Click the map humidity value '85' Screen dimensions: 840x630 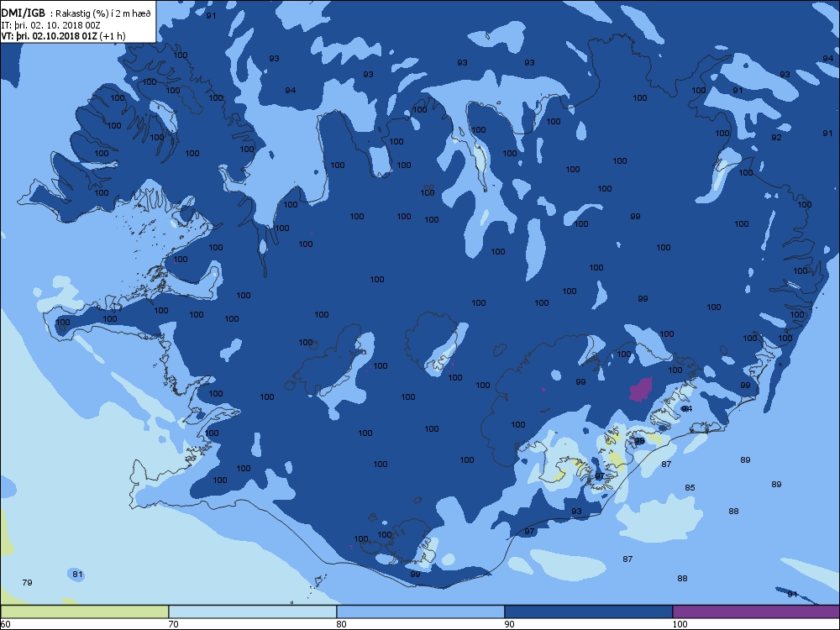point(690,487)
